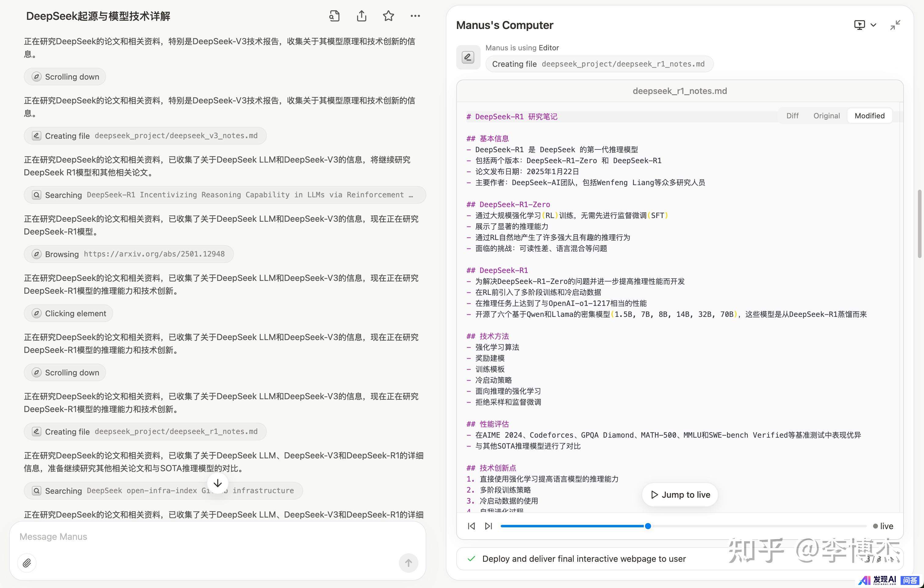
Task: Open the three-dot more options menu
Action: [415, 16]
